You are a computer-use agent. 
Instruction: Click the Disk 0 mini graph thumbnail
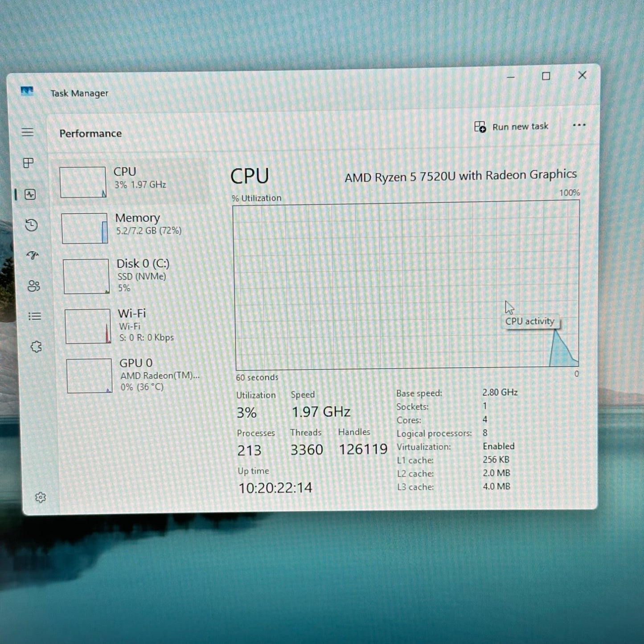coord(86,276)
